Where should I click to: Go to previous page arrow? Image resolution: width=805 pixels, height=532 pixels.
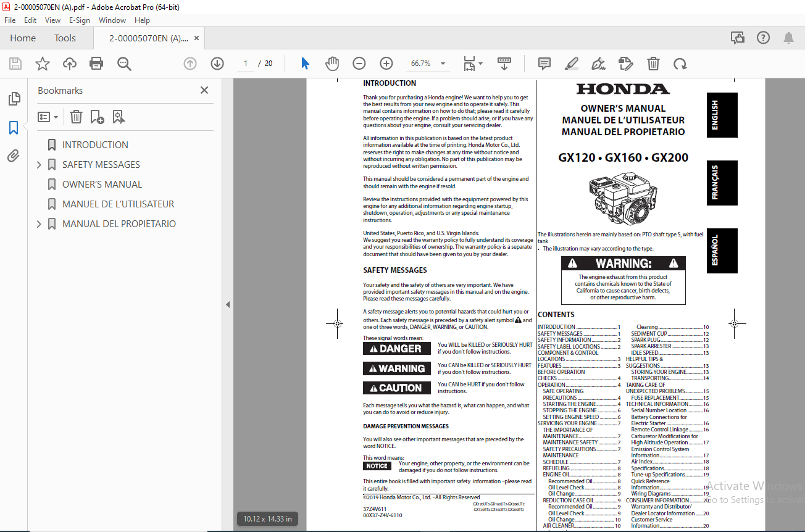190,64
